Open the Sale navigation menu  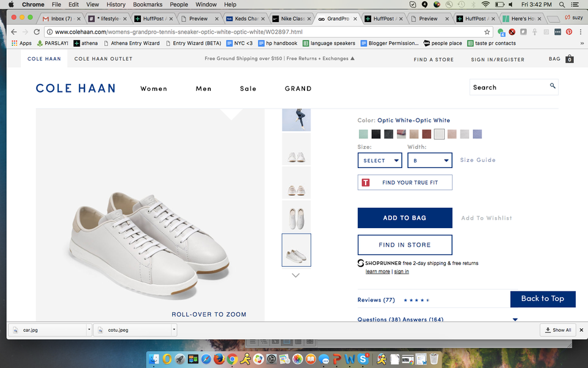(248, 88)
